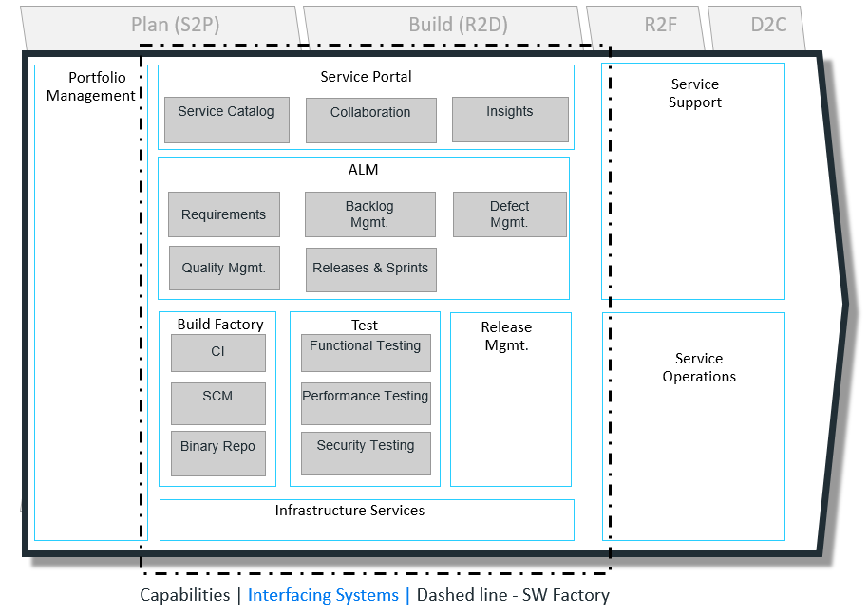Open the Insights capability box
Image resolution: width=868 pixels, height=614 pixels.
click(x=510, y=120)
